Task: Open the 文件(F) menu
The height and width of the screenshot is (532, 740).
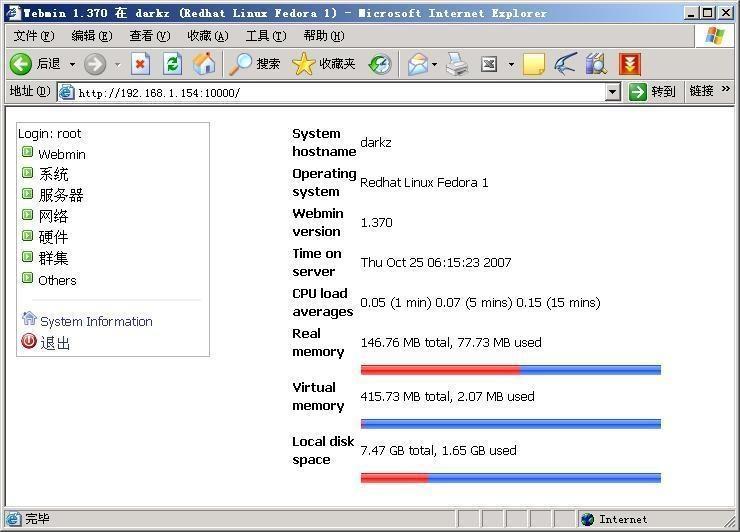Action: pos(32,36)
